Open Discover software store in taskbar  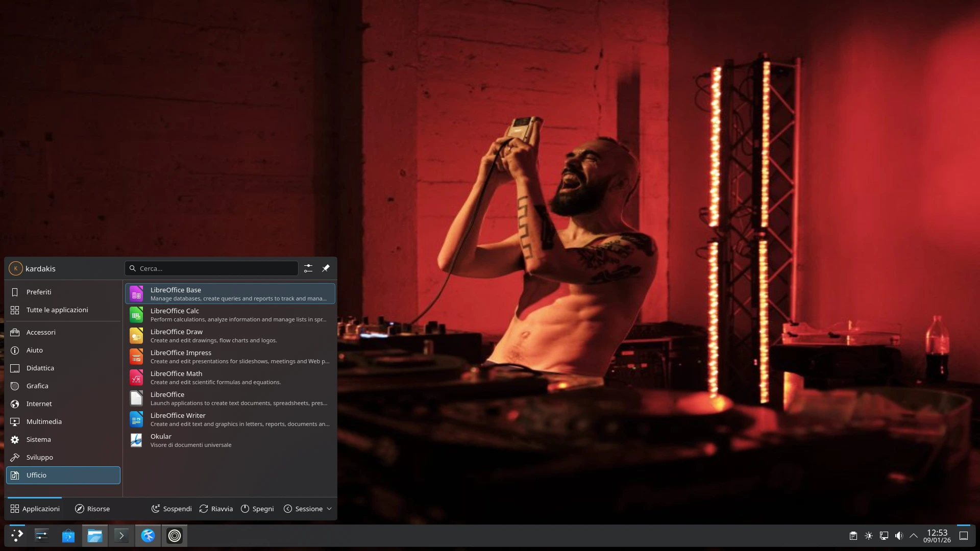pos(68,536)
